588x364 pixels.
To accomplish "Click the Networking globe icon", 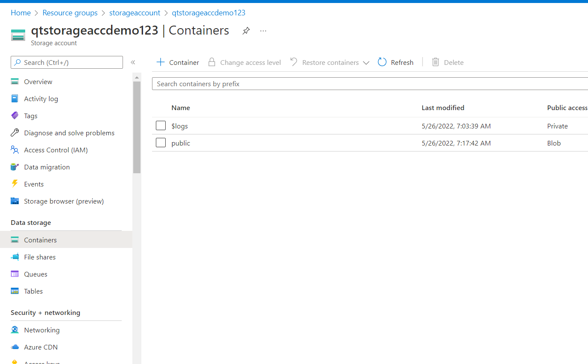I will [15, 330].
